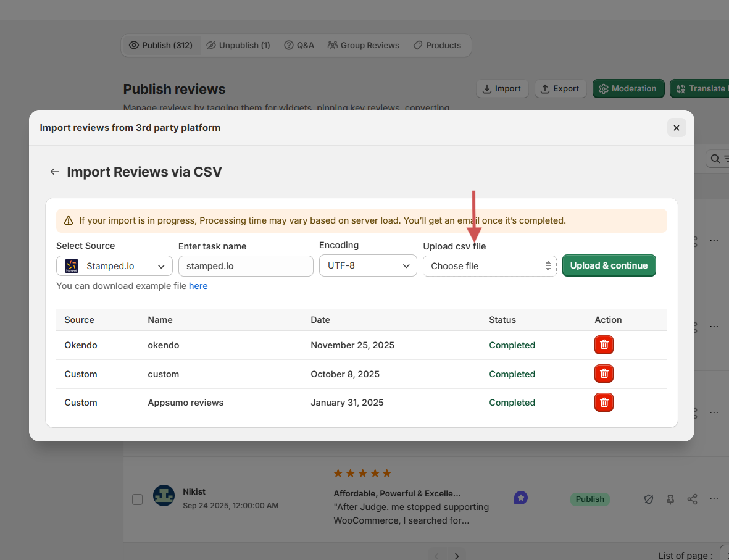729x560 pixels.
Task: Go to the Group Reviews tab
Action: (x=363, y=45)
